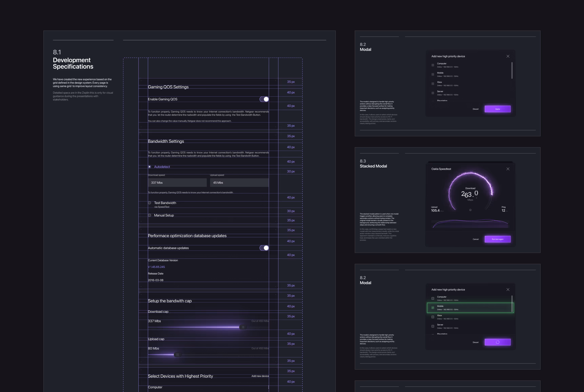Open the kebab menu beside Computer device
The width and height of the screenshot is (584, 392).
click(x=268, y=387)
